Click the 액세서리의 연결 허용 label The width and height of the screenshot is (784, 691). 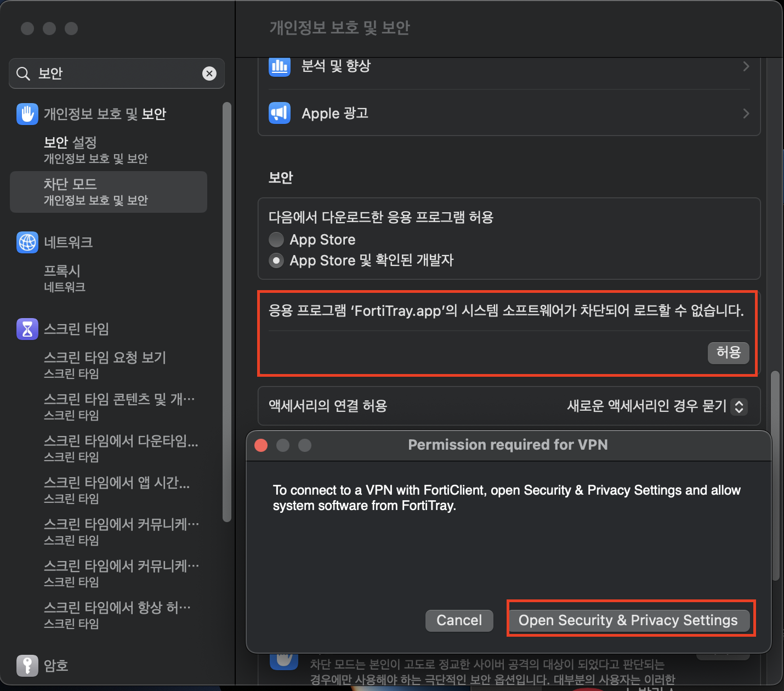point(328,406)
